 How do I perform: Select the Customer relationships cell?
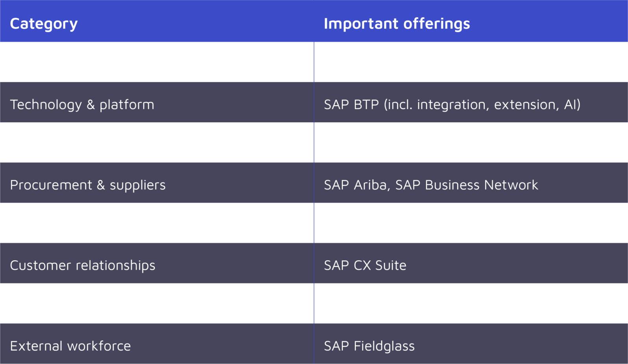click(83, 265)
